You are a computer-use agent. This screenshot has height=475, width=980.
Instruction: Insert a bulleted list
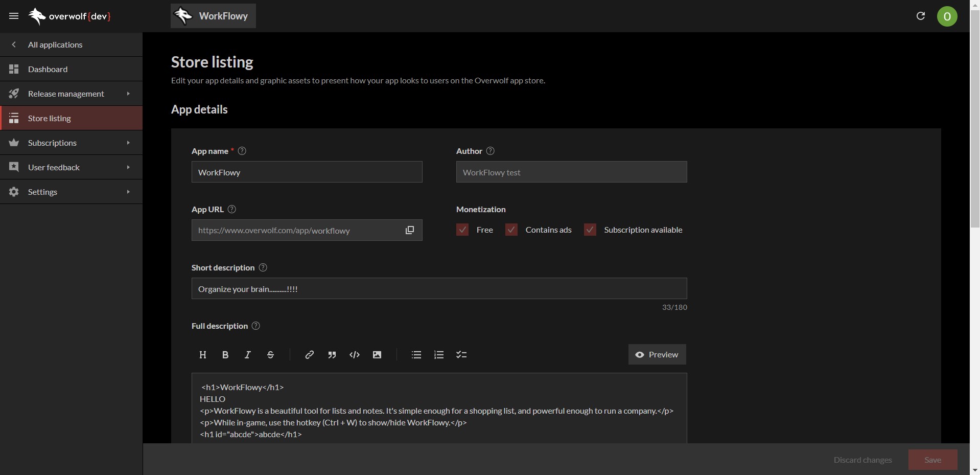(416, 355)
